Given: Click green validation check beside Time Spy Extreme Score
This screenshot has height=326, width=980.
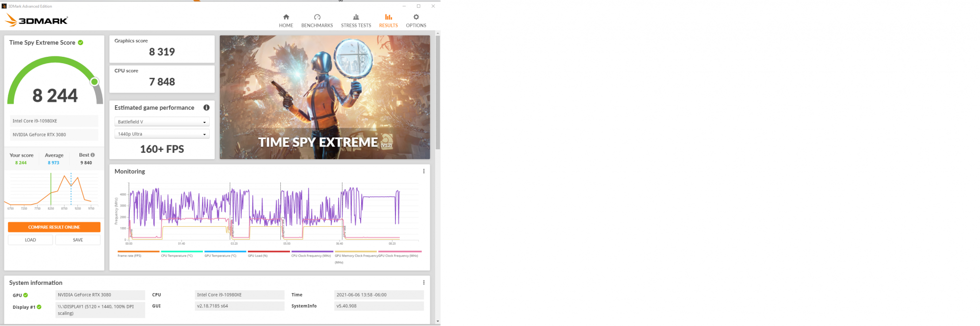Looking at the screenshot, I should 80,43.
